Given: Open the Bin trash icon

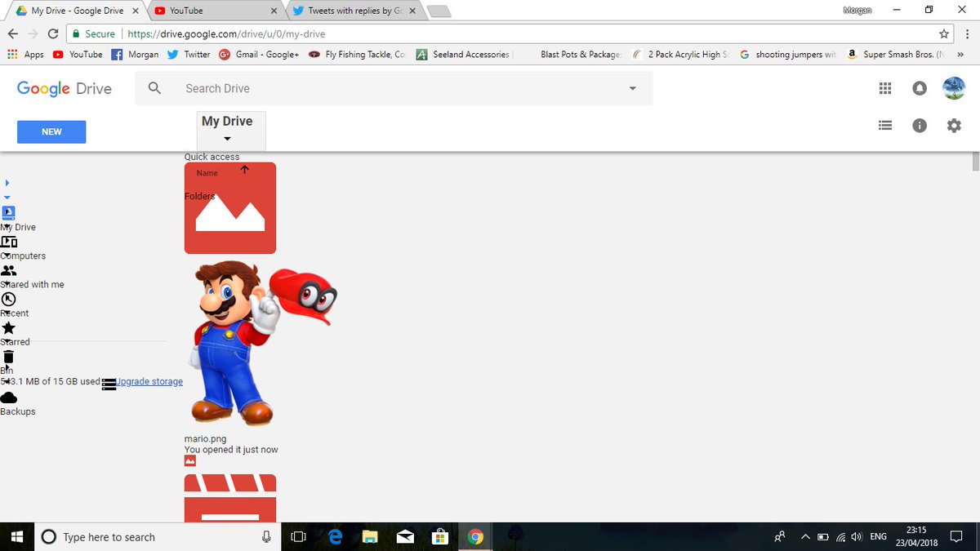Looking at the screenshot, I should (x=8, y=357).
